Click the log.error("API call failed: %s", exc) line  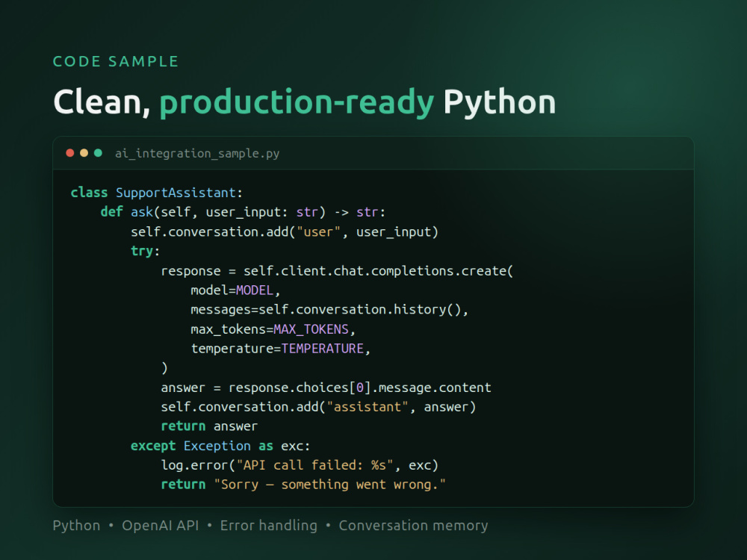[x=300, y=465]
